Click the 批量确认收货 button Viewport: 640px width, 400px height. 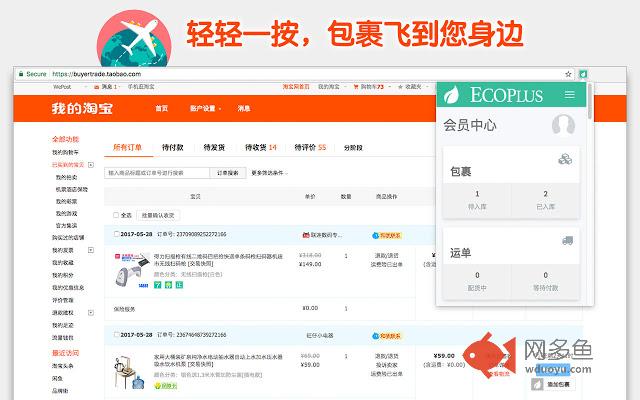158,215
